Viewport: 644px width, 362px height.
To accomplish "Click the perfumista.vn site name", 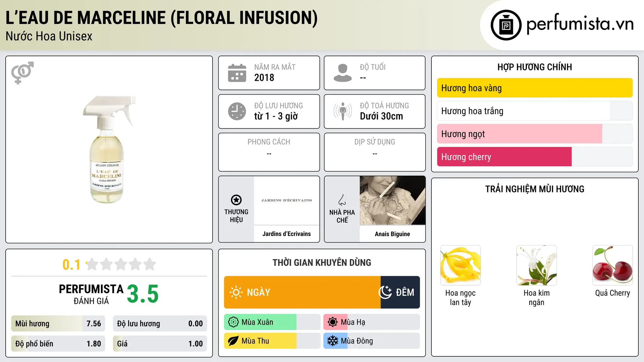I will point(580,24).
